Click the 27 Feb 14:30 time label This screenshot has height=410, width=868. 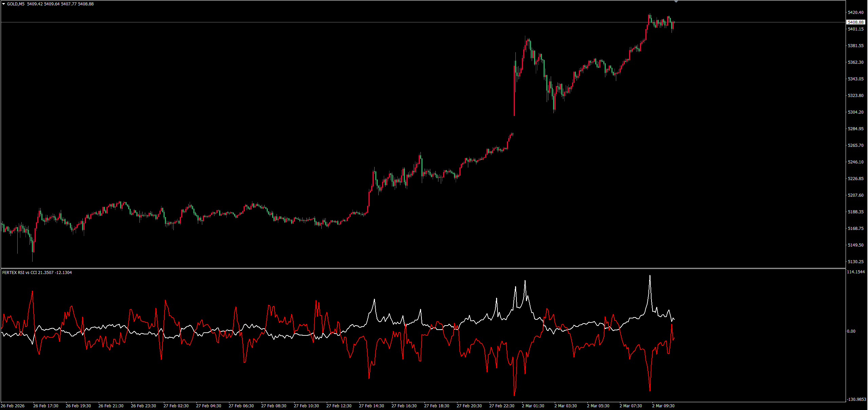tap(371, 406)
